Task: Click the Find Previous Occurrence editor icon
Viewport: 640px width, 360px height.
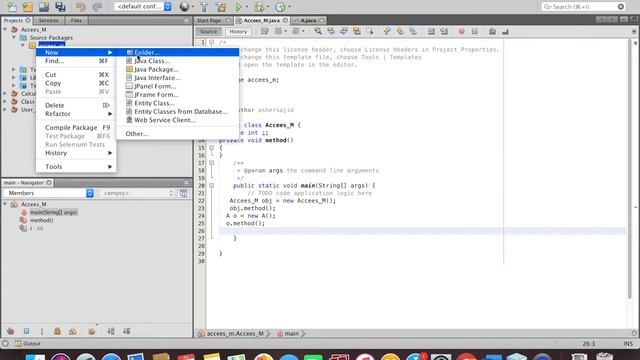Action: click(331, 31)
